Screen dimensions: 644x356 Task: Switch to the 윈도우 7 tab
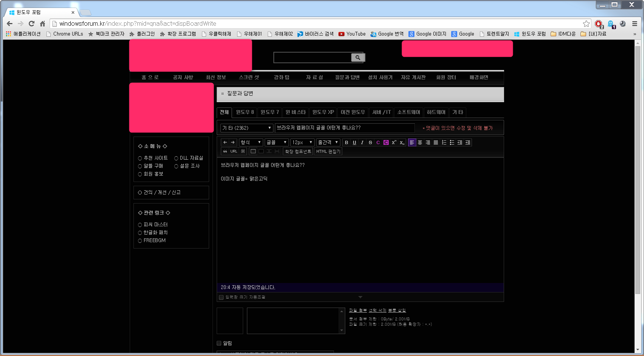270,112
